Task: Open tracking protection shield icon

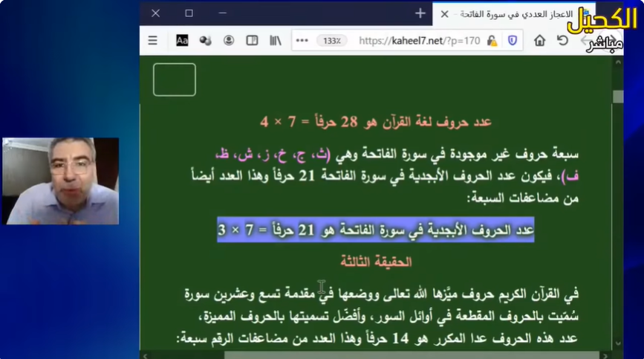Action: click(x=513, y=40)
